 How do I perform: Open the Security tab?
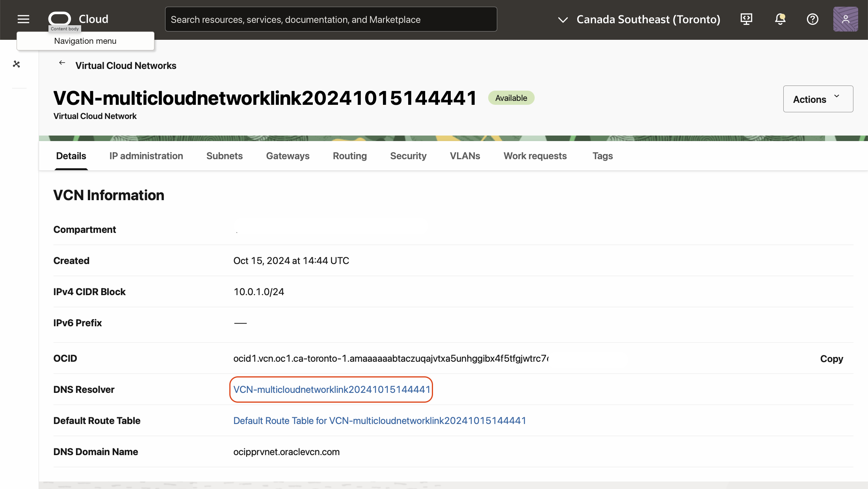pyautogui.click(x=408, y=156)
